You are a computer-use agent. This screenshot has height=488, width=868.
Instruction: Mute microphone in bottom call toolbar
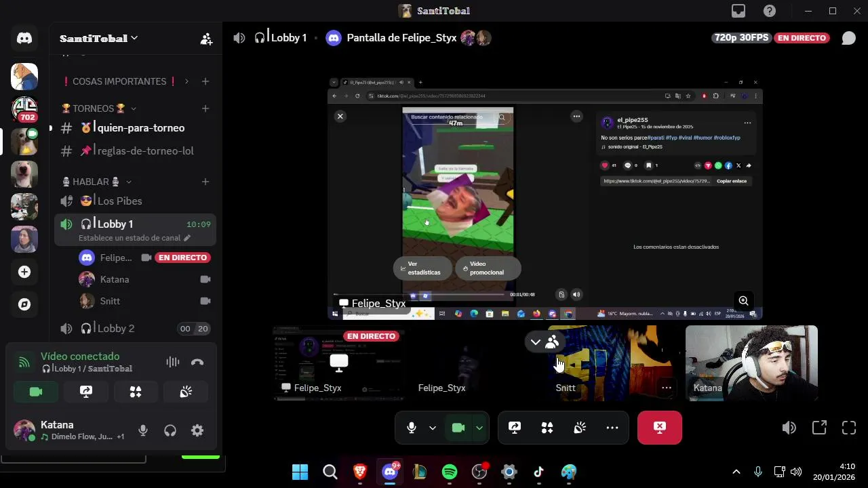pyautogui.click(x=411, y=428)
